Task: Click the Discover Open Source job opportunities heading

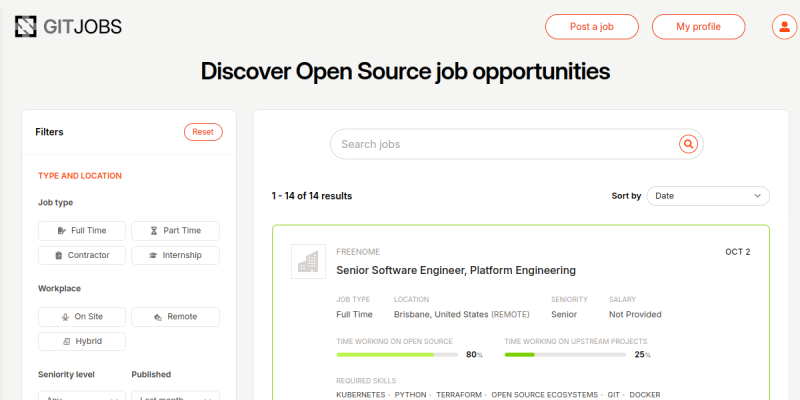Action: pos(405,71)
